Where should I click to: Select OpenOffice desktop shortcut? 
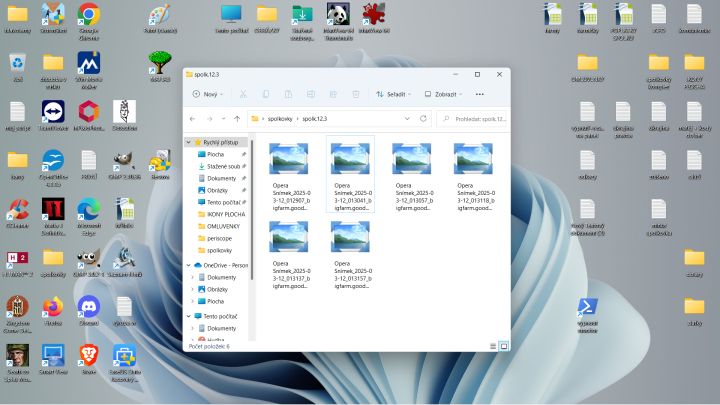[x=53, y=168]
